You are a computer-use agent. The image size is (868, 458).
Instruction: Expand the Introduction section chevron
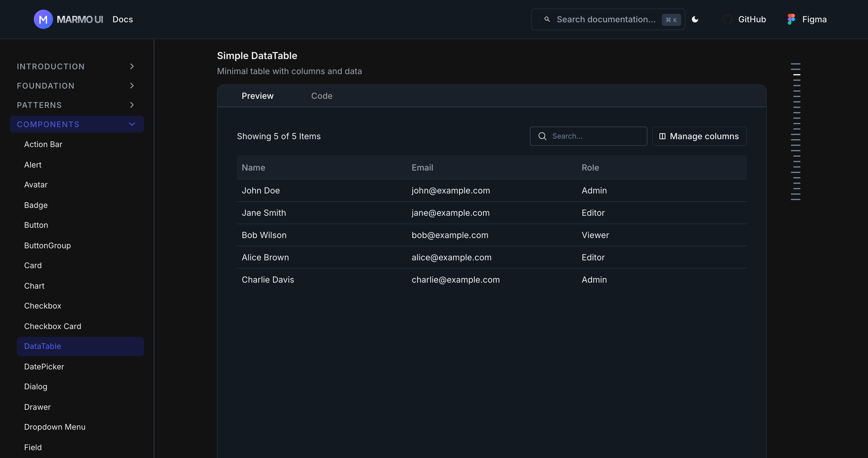pyautogui.click(x=132, y=66)
